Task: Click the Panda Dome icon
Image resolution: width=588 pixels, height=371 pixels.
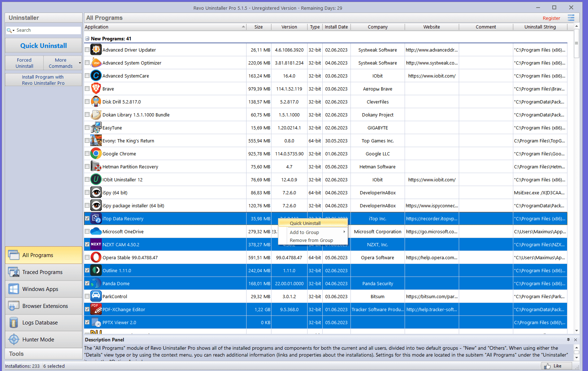Action: [x=96, y=283]
